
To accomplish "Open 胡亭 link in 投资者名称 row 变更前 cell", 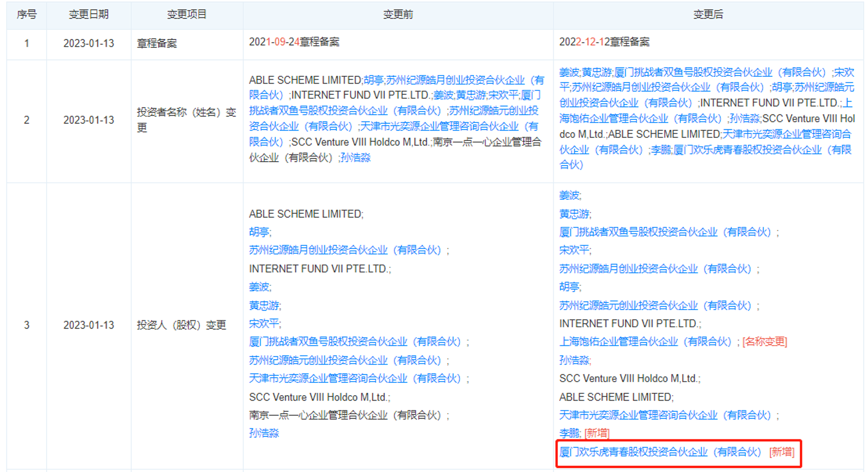I will pyautogui.click(x=373, y=80).
